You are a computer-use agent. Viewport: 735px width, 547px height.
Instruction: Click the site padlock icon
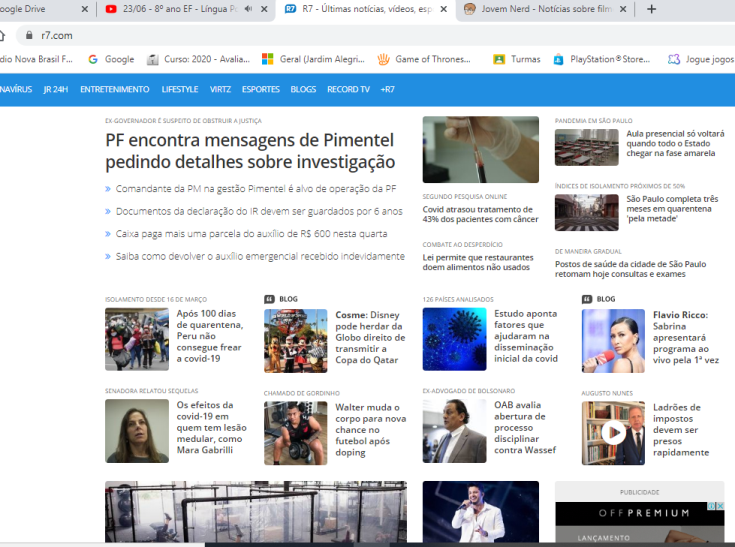click(29, 35)
